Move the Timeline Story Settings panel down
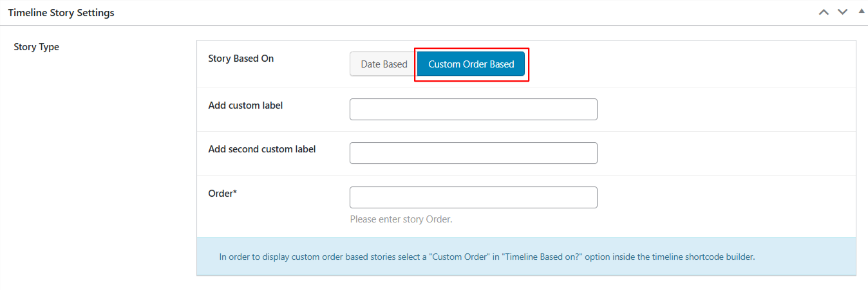868x290 pixels. coord(842,12)
